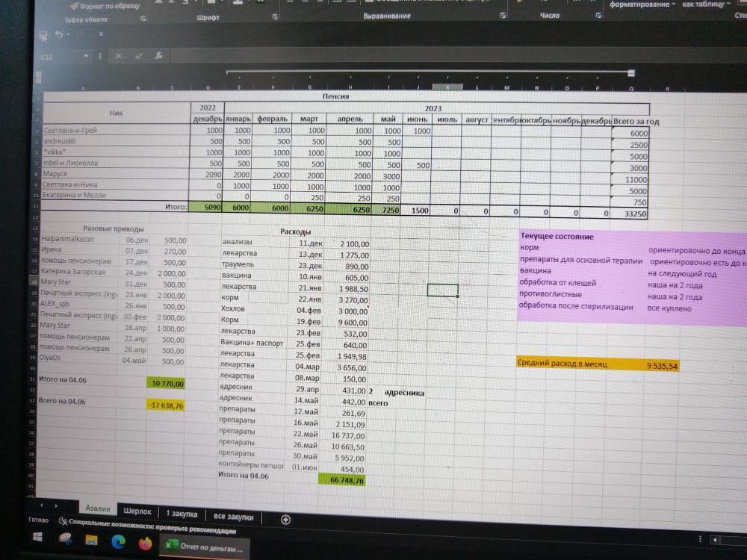747x560 pixels.
Task: Cancel formula entry with X icon
Action: (x=119, y=56)
